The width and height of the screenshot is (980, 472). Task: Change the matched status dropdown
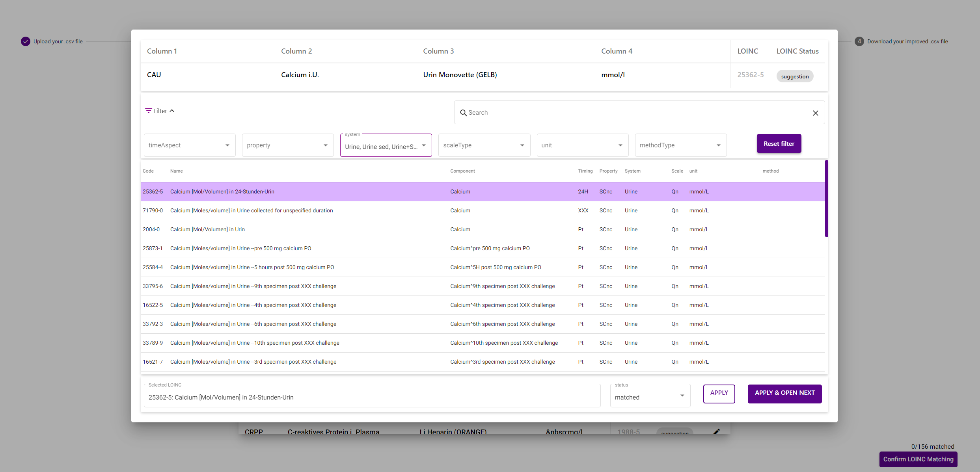tap(650, 397)
